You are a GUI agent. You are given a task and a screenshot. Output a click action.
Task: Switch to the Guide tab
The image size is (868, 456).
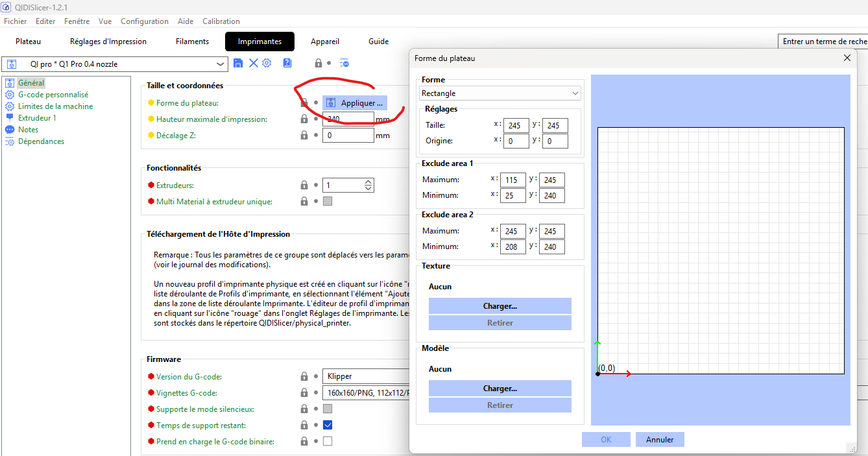click(x=379, y=42)
